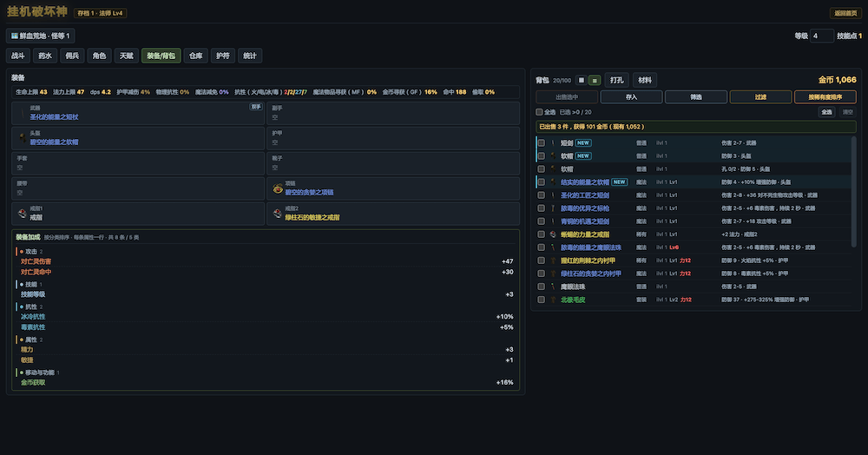Screen dimensions: 868x455
Task: Select the 装备/背包 tab
Action: point(161,56)
